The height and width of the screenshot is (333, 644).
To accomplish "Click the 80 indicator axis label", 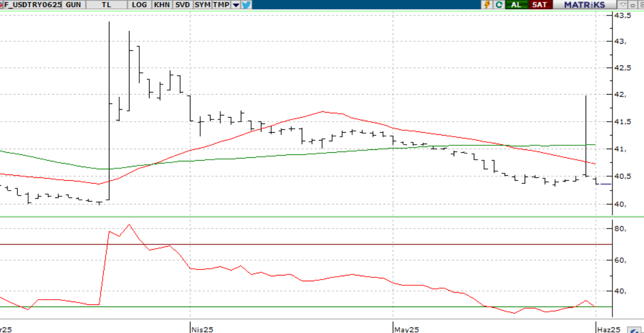I will pyautogui.click(x=620, y=230).
